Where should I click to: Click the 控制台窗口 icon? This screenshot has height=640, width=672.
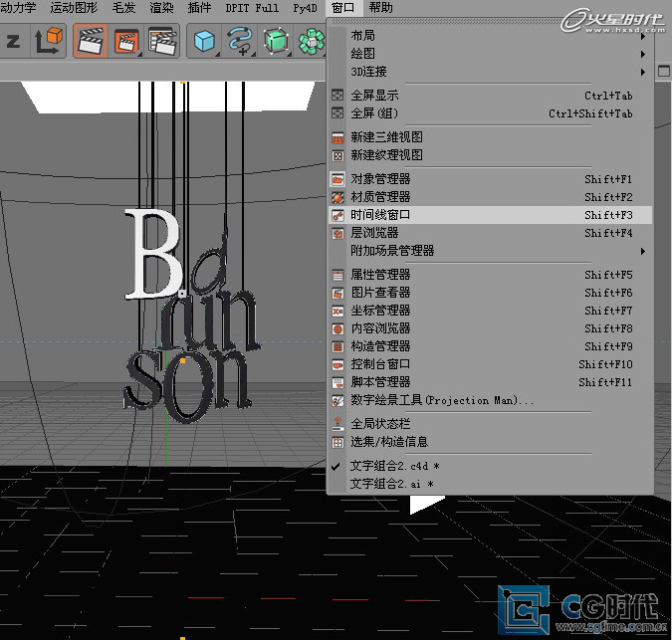337,364
